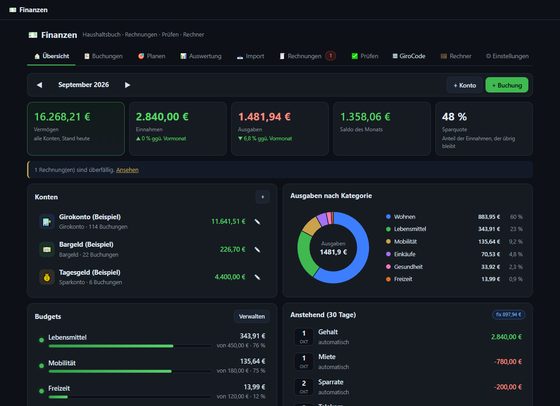The height and width of the screenshot is (406, 560).
Task: Click the Gehalt date badge icon
Action: 304,337
